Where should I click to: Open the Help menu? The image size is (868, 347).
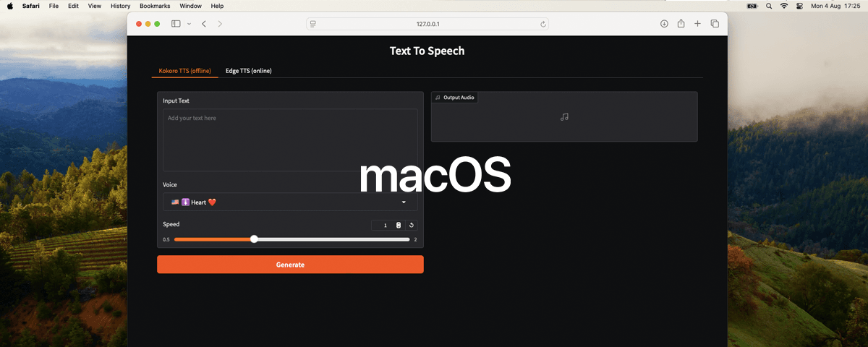tap(218, 6)
